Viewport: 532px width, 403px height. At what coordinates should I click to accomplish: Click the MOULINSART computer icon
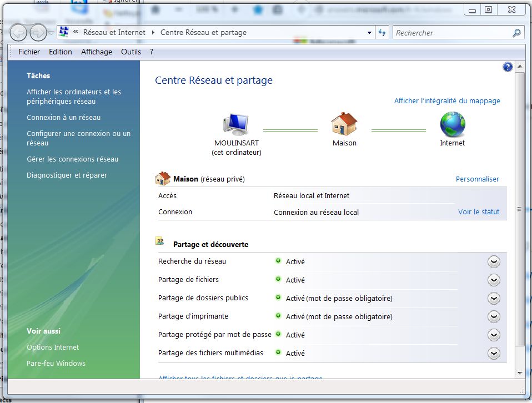pos(235,123)
